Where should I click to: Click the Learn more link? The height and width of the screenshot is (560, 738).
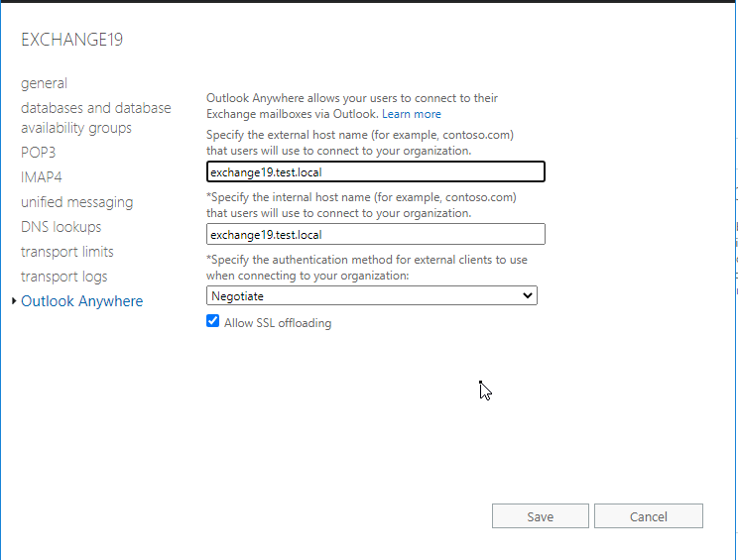tap(412, 114)
